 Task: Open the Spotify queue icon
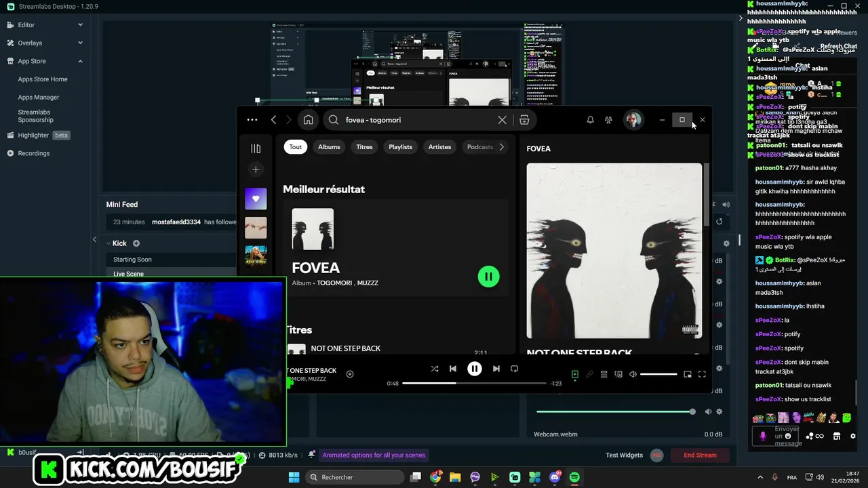(604, 374)
